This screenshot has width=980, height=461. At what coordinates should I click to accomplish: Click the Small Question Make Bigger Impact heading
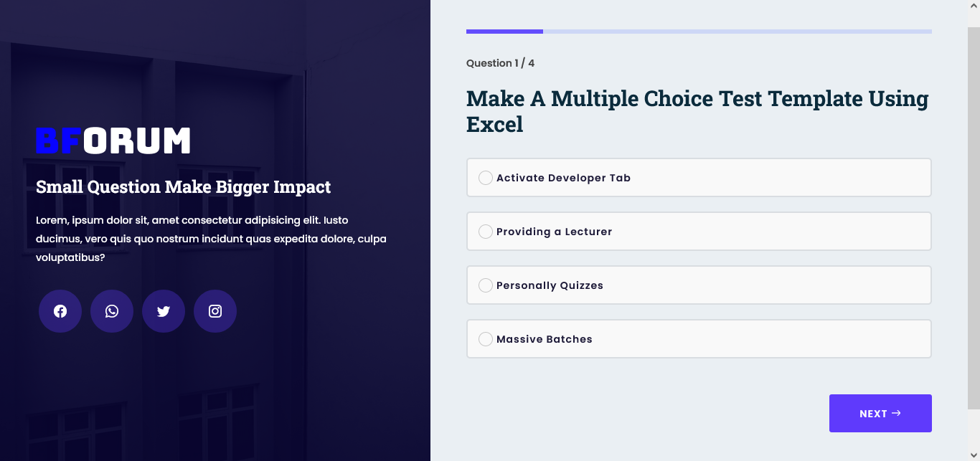(183, 187)
